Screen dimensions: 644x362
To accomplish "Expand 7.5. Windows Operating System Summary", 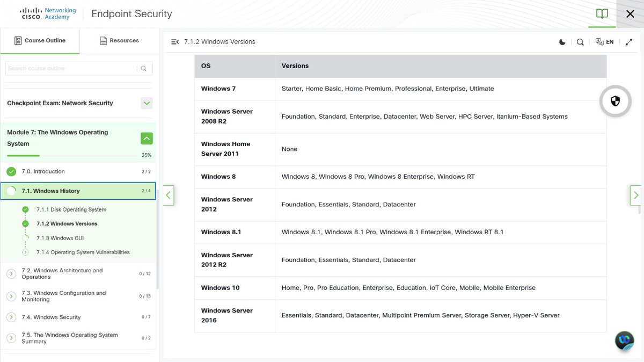I will pyautogui.click(x=11, y=338).
